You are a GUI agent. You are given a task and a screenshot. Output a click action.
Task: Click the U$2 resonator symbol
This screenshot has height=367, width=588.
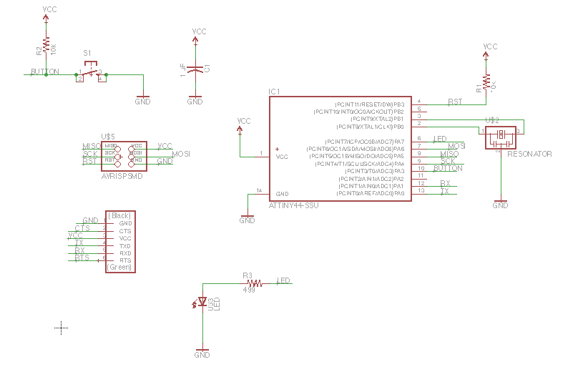click(501, 138)
